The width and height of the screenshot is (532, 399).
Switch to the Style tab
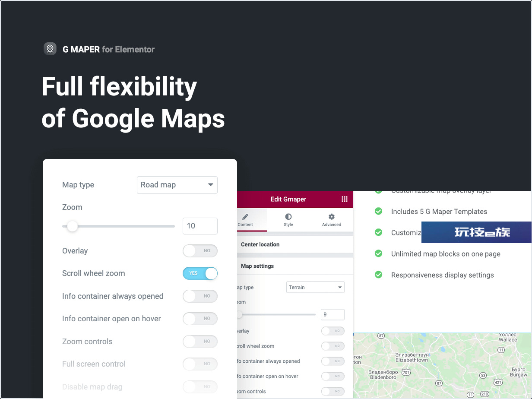click(288, 220)
